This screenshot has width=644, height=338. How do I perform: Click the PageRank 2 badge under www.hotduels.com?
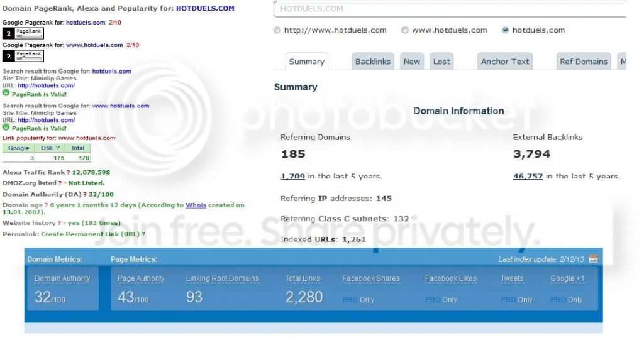click(23, 56)
